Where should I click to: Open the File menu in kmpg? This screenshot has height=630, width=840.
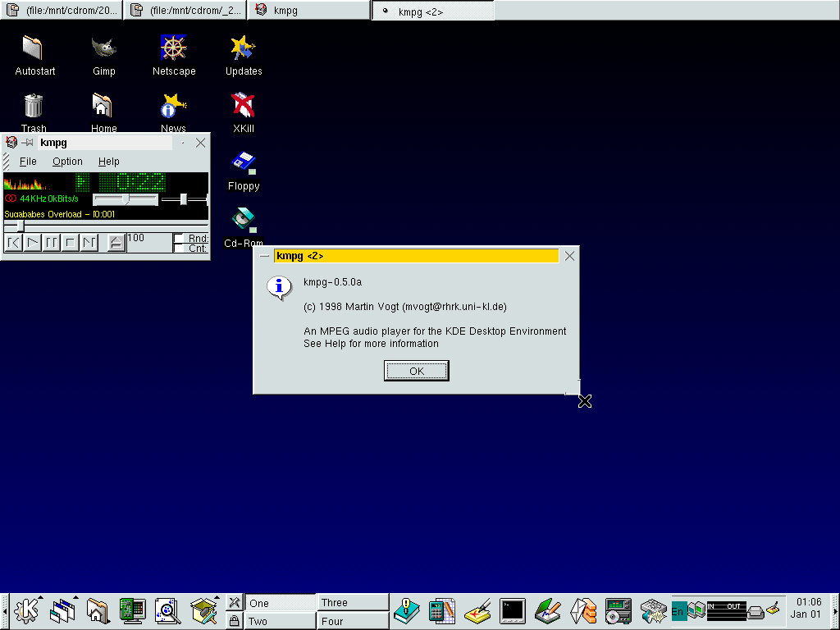pyautogui.click(x=28, y=162)
